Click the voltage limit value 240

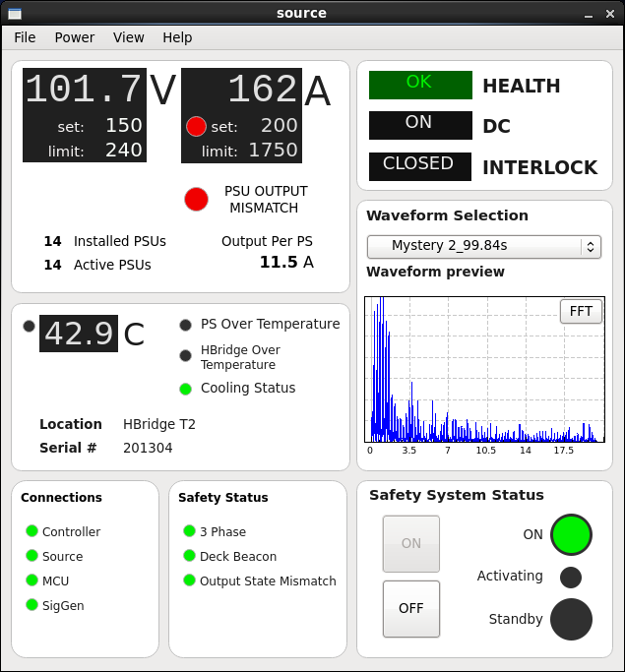123,150
